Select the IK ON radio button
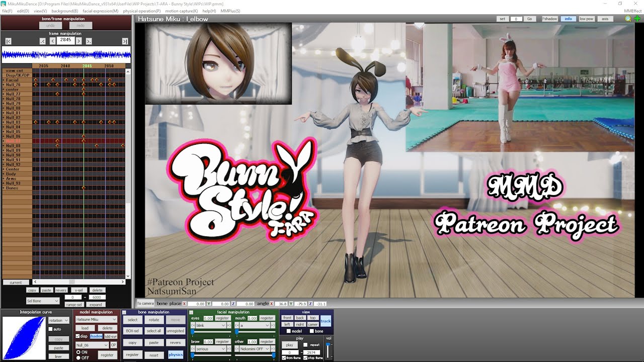The height and width of the screenshot is (362, 644). pos(78,352)
